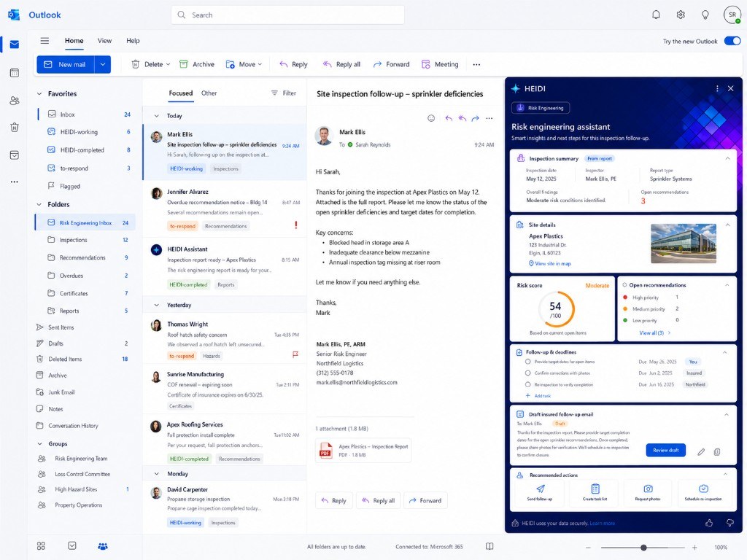Click the thumbs up feedback icon
The width and height of the screenshot is (747, 560).
click(x=709, y=523)
